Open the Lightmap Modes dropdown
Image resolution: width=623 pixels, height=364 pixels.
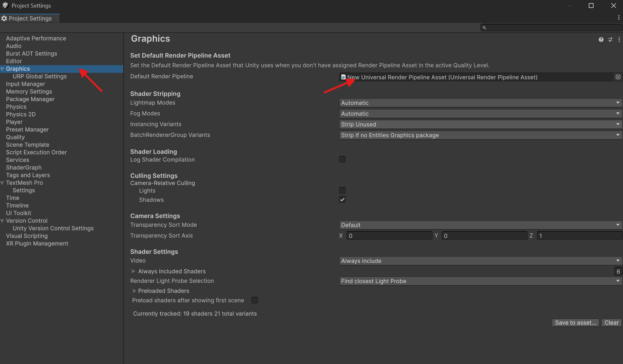tap(480, 103)
